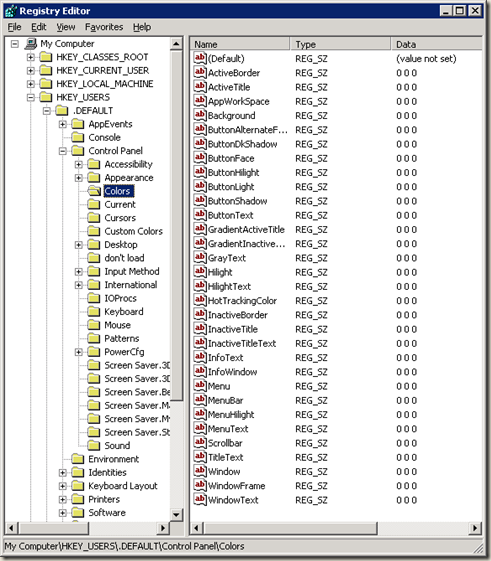The height and width of the screenshot is (561, 491).
Task: Click the Keyboard folder icon in tree
Action: pos(94,311)
